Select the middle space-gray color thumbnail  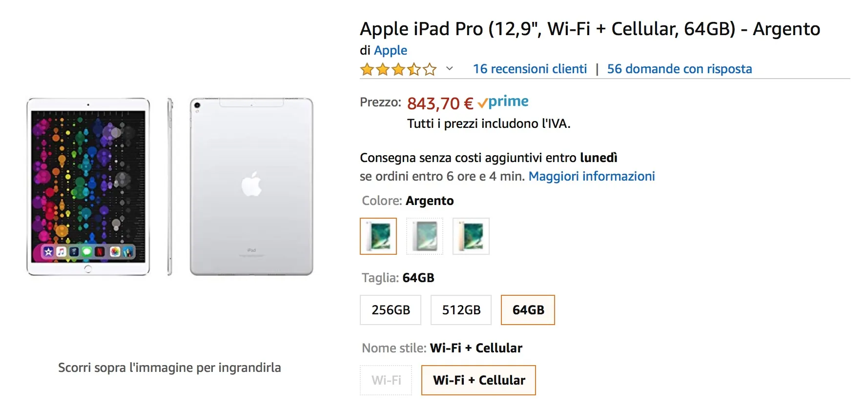coord(424,236)
